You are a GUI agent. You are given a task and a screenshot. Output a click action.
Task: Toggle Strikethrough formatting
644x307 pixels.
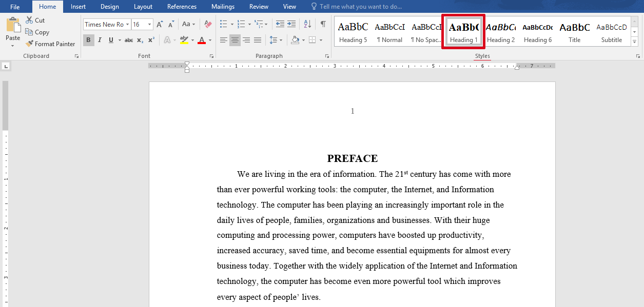click(x=129, y=40)
